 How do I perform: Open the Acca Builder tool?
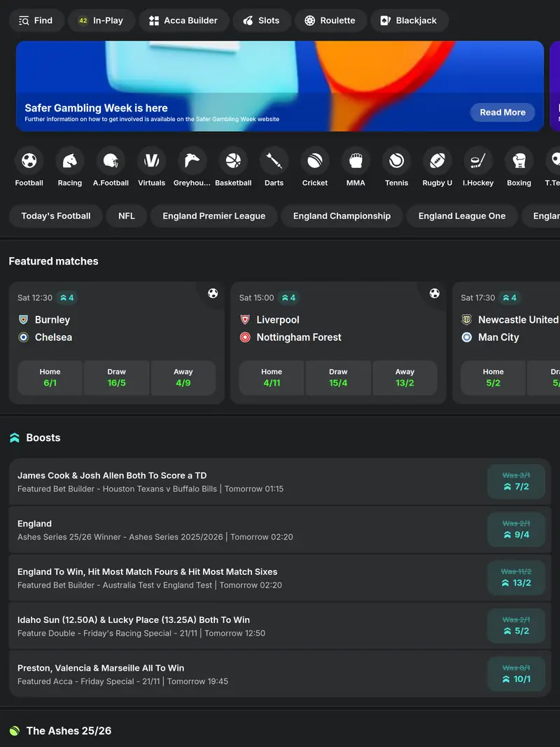[184, 20]
